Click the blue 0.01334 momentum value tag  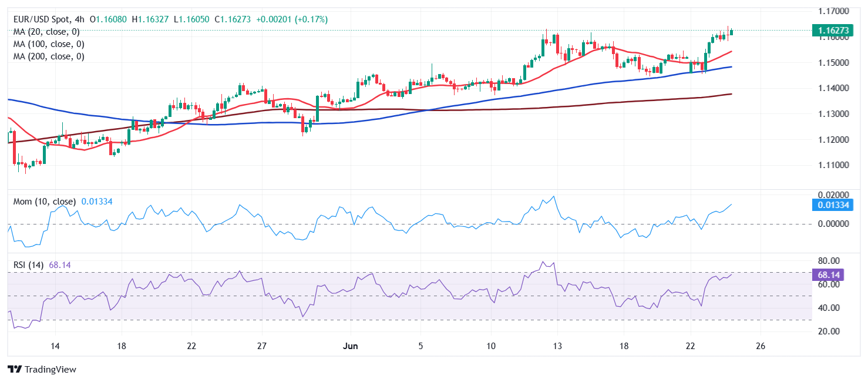[832, 205]
